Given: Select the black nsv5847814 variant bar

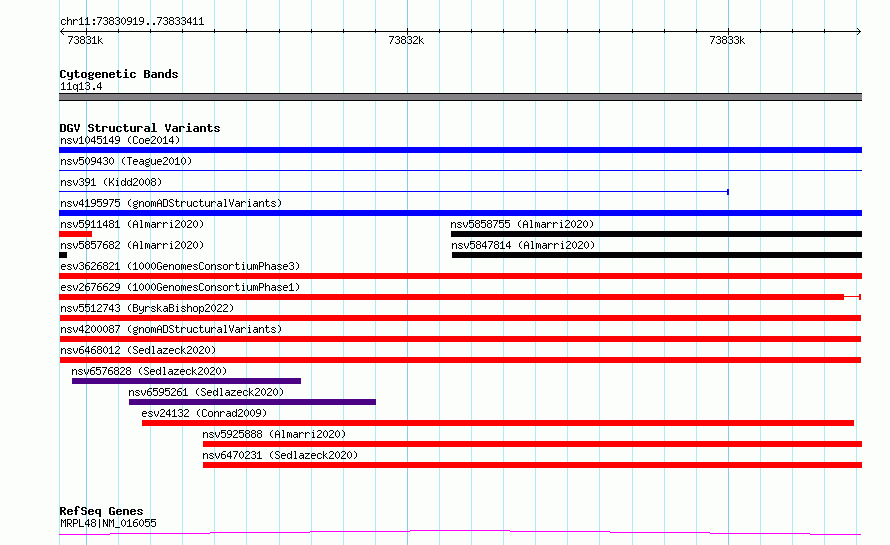Looking at the screenshot, I should click(657, 255).
